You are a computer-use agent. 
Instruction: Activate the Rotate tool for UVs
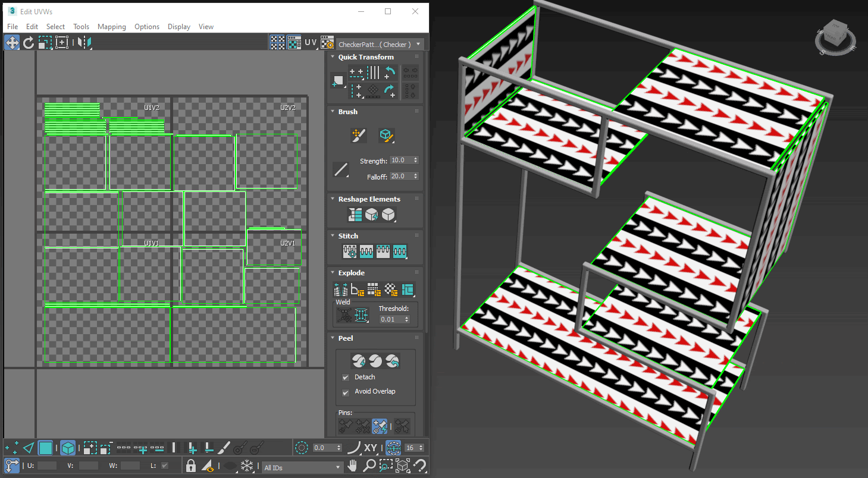click(x=28, y=42)
